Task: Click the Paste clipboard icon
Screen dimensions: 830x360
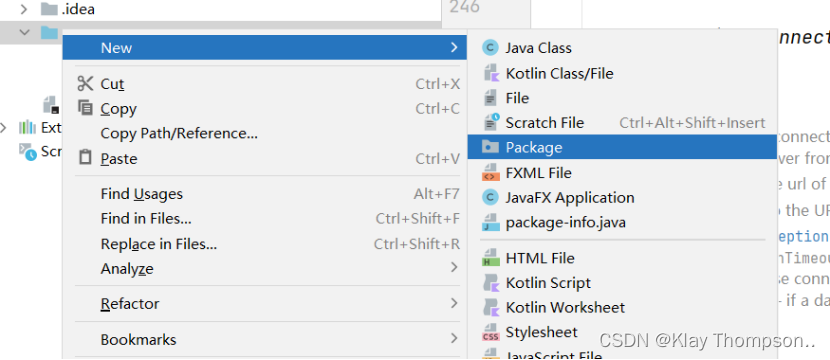Action: [85, 158]
